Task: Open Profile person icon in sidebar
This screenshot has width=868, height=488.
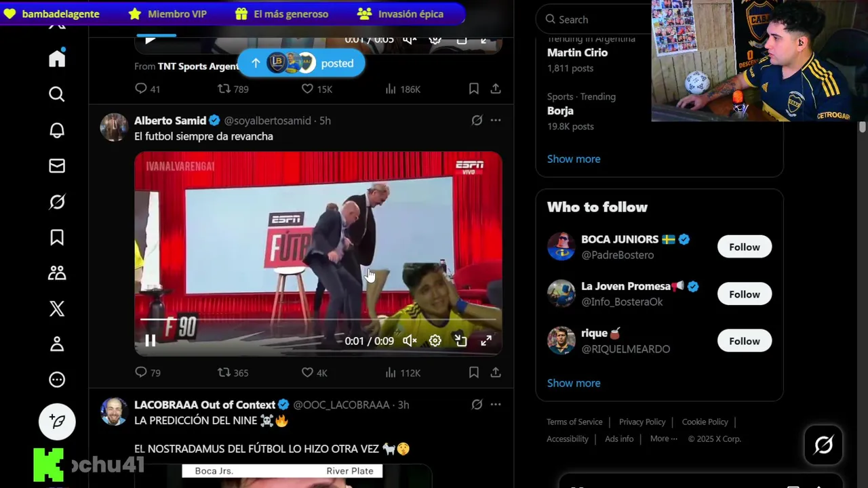Action: (x=57, y=344)
